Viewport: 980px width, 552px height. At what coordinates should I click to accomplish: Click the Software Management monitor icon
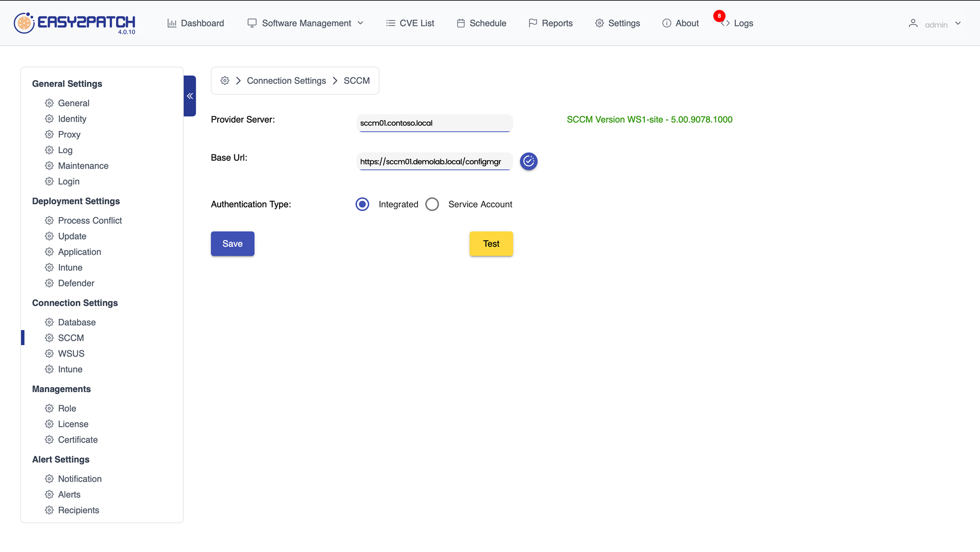point(252,23)
